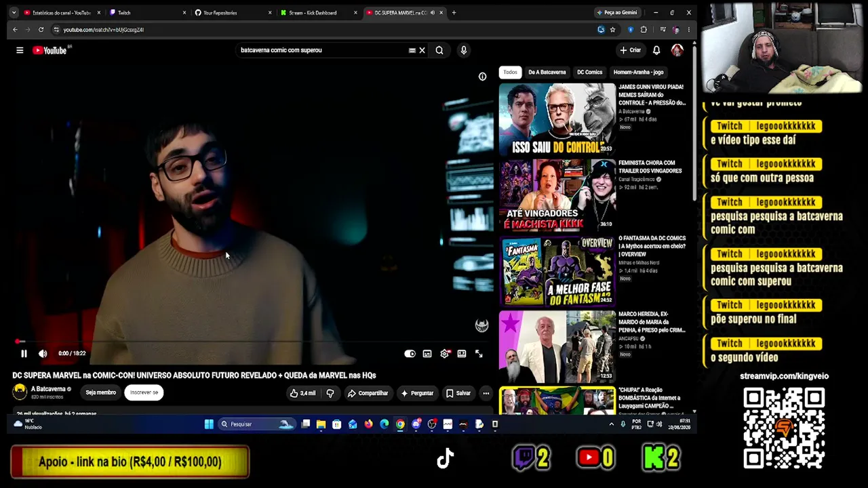Bookmark this page with the star
This screenshot has width=868, height=488.
612,30
